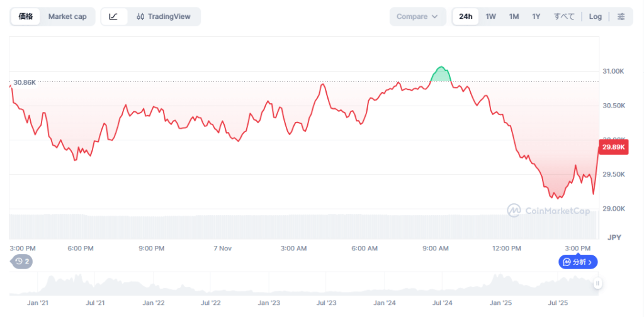Switch chart to 価格 view

coord(26,16)
